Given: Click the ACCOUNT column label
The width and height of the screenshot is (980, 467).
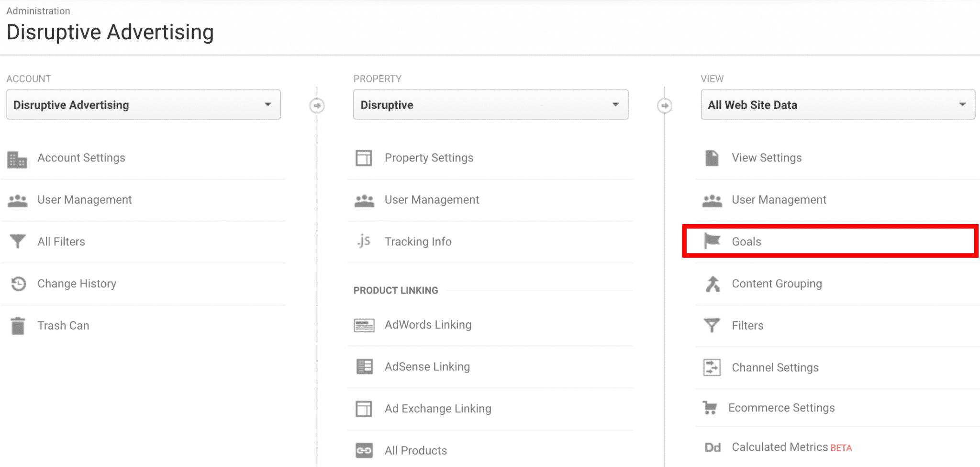Looking at the screenshot, I should click(x=29, y=79).
